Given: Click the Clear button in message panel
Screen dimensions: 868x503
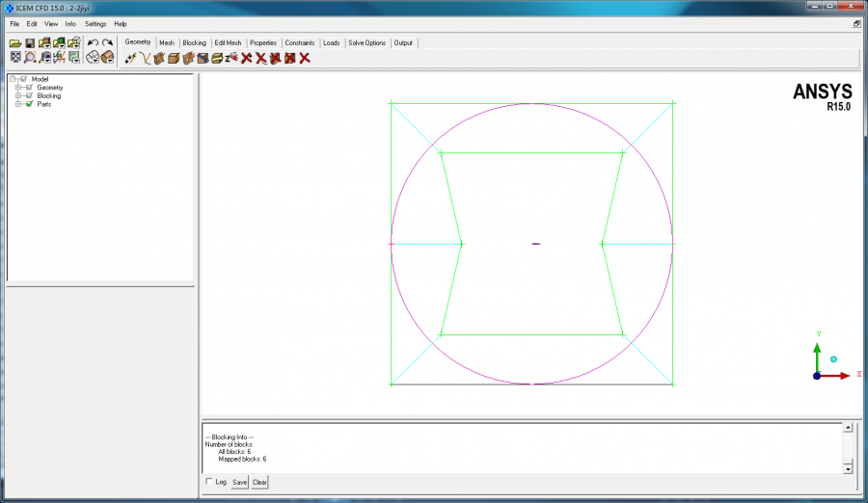Looking at the screenshot, I should coord(259,482).
